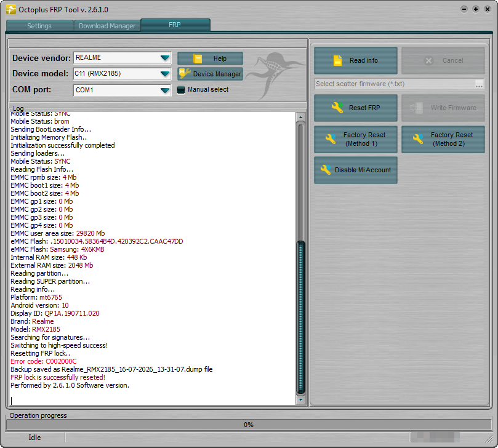
Task: Click the log scrollbar thumb
Action: tap(300, 317)
